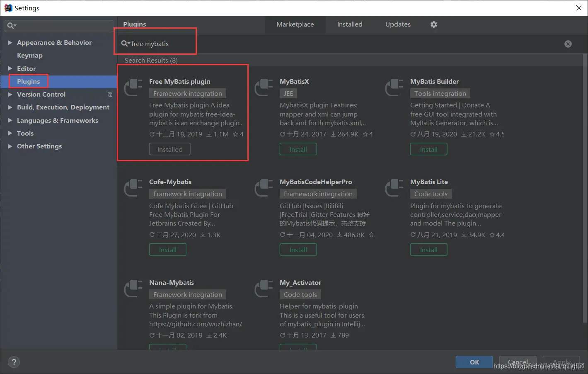588x374 pixels.
Task: Select Keymap in settings tree
Action: 30,56
